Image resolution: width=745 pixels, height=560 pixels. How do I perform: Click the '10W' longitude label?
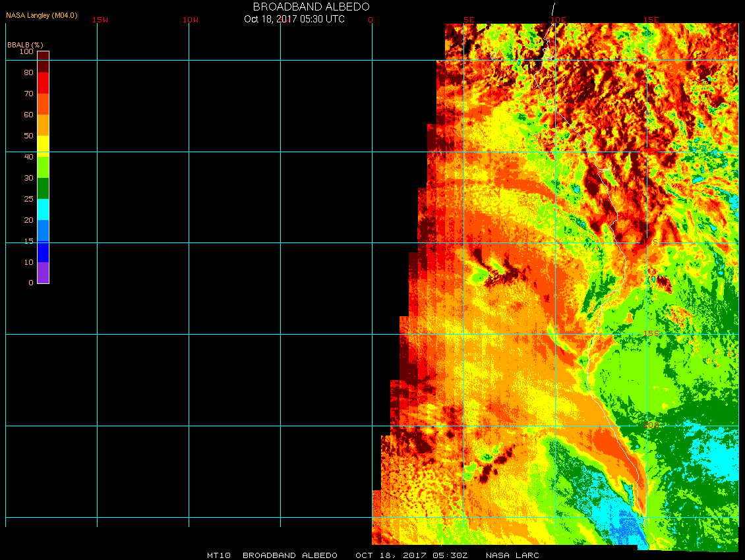click(191, 20)
